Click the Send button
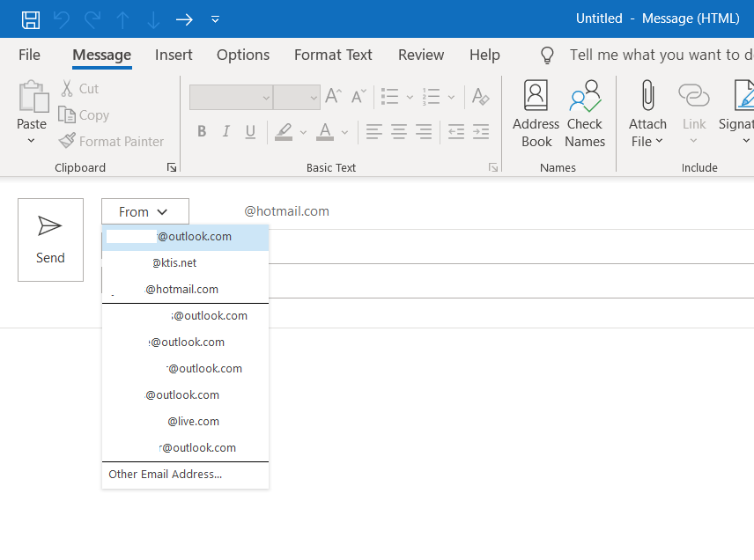This screenshot has width=754, height=560. (x=50, y=239)
